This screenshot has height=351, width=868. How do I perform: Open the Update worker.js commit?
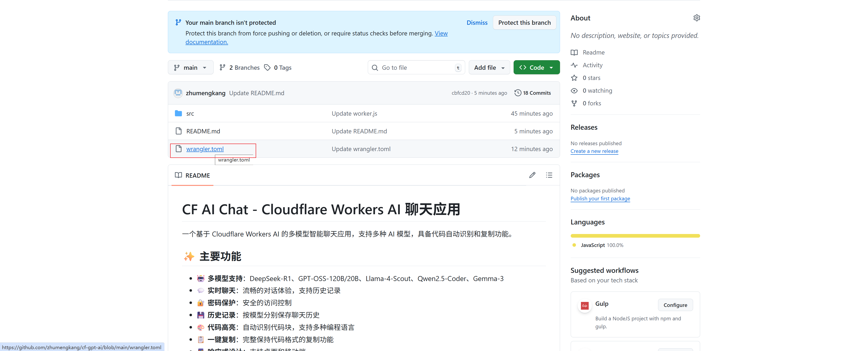pyautogui.click(x=354, y=114)
